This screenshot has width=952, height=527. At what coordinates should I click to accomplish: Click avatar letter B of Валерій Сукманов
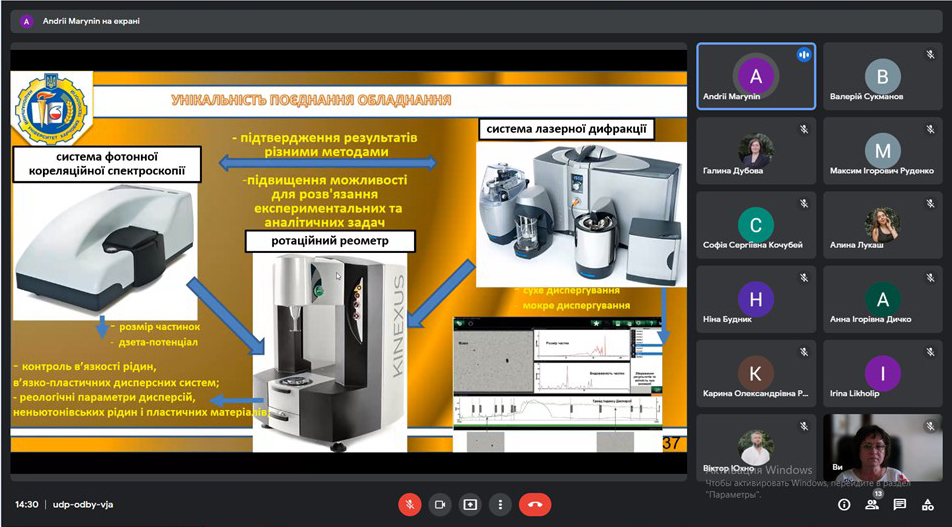pos(883,76)
